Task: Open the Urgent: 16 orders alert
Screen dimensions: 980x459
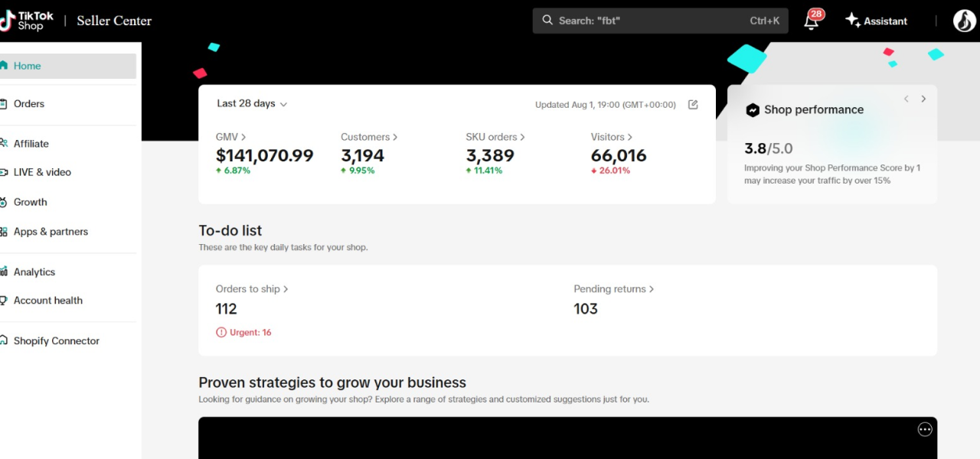Action: [x=243, y=332]
